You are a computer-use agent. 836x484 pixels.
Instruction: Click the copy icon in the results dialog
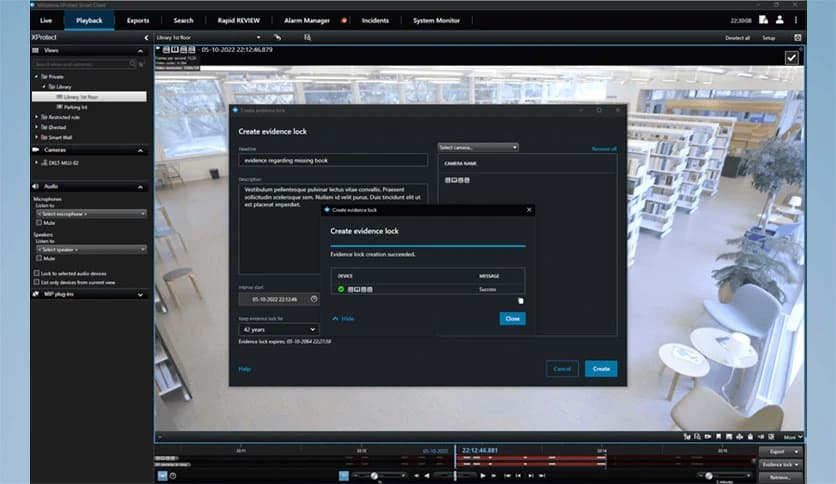(x=520, y=300)
